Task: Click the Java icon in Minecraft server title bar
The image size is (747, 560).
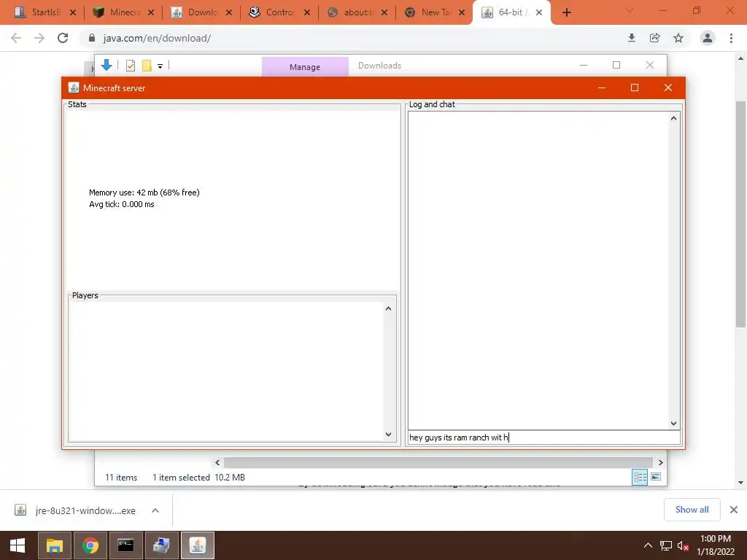Action: [x=74, y=87]
